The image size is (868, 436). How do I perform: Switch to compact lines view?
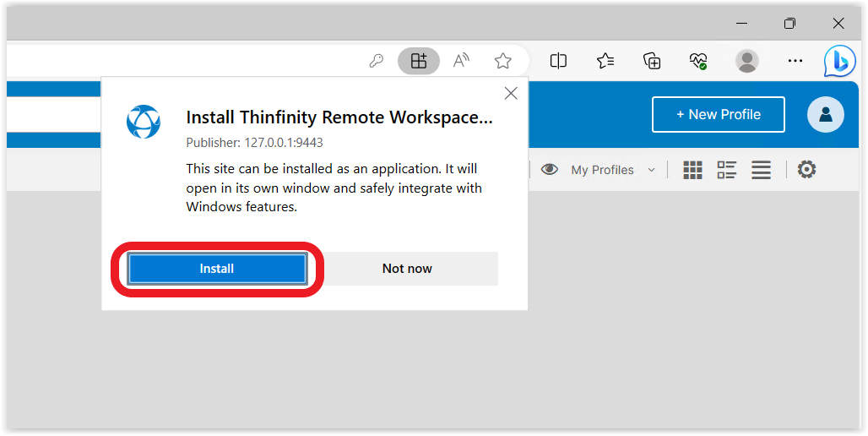coord(761,170)
